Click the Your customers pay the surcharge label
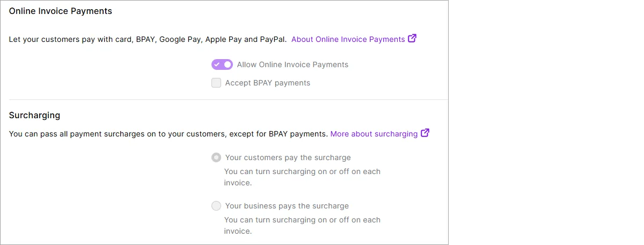Image resolution: width=644 pixels, height=245 pixels. click(288, 157)
